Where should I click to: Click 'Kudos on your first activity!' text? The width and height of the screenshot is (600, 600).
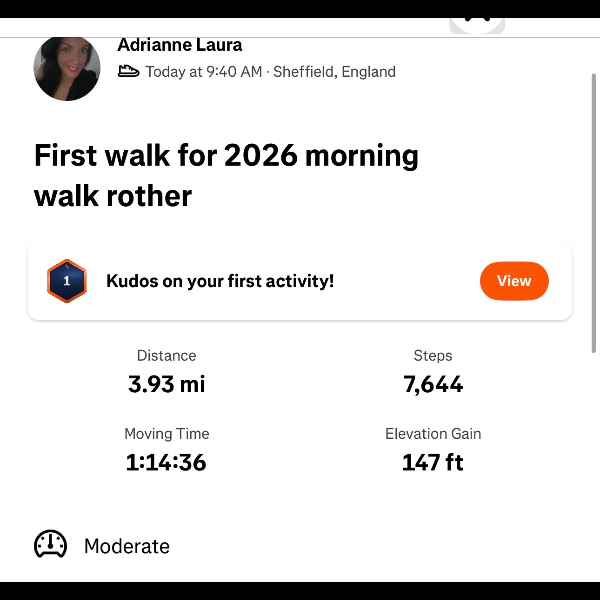(x=220, y=281)
